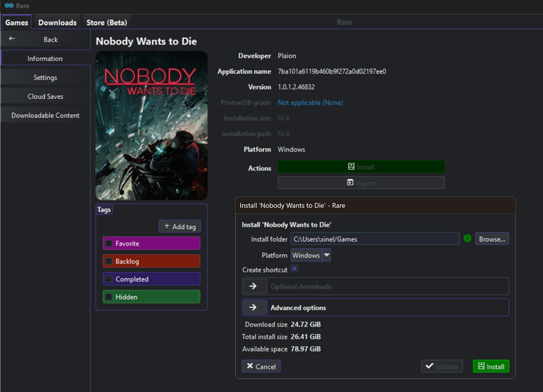Click the Optional downloads arrow button
Viewport: 543px width, 392px height.
(x=255, y=287)
